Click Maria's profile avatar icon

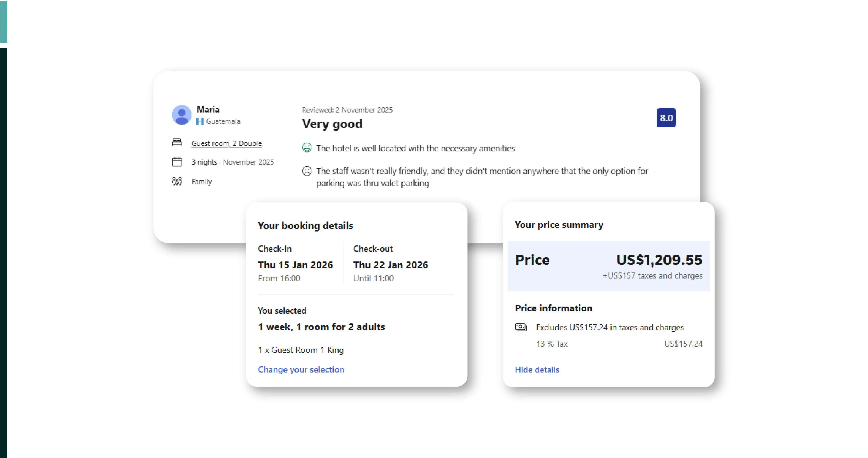(x=182, y=115)
